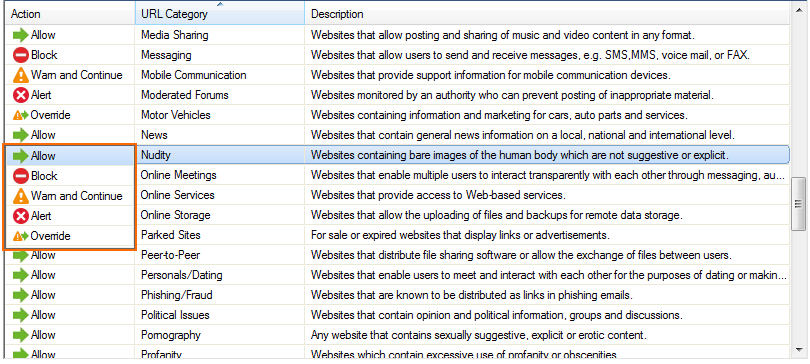
Task: Click the Description column header
Action: click(547, 14)
